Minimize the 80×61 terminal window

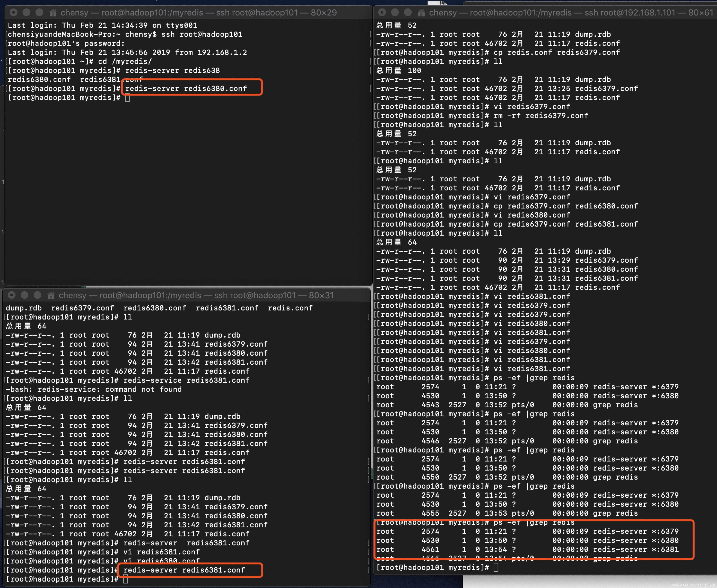[x=395, y=13]
